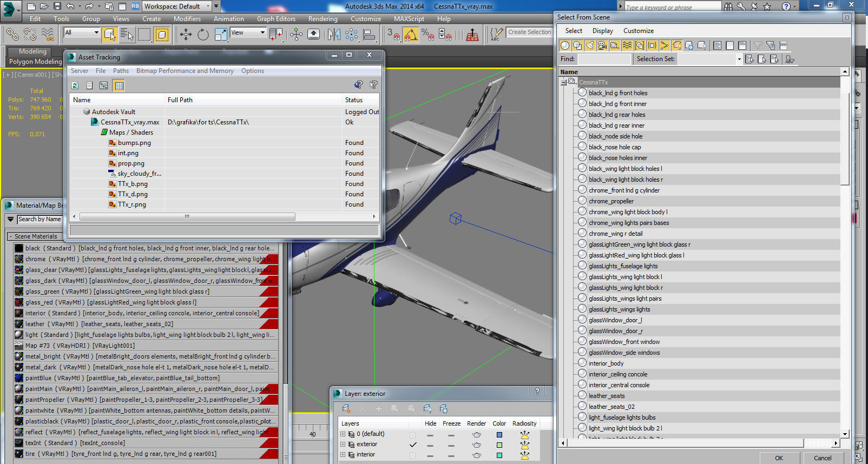This screenshot has width=868, height=464.
Task: Click the Save File icon in the quick access toolbar
Action: (57, 6)
